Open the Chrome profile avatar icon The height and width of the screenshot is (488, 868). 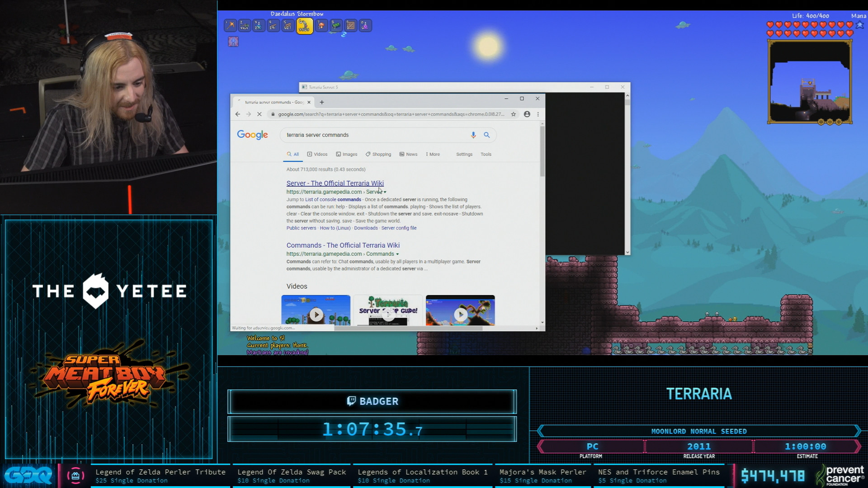click(x=527, y=114)
